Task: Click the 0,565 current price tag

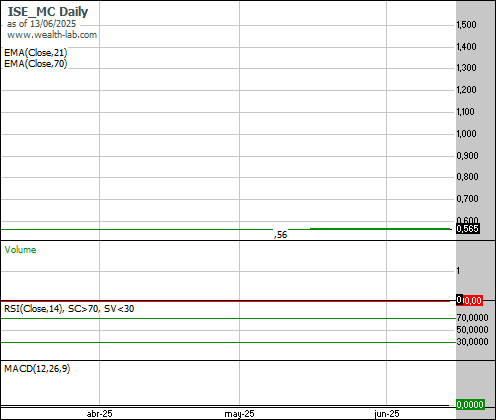Action: tap(468, 229)
